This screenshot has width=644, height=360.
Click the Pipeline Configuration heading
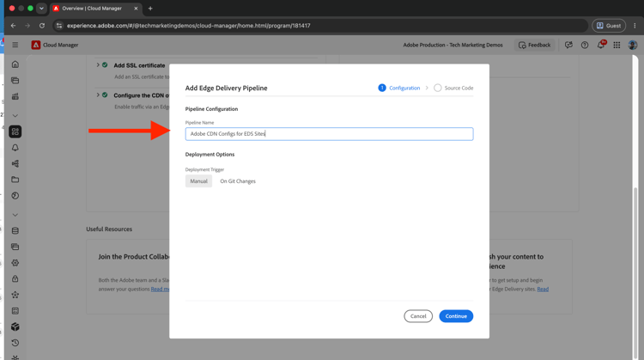click(x=211, y=109)
